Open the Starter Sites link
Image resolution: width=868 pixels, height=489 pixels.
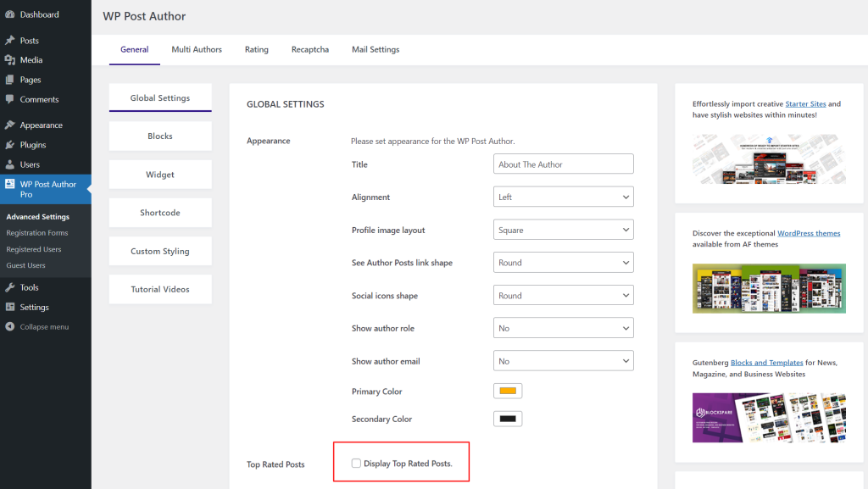coord(805,104)
